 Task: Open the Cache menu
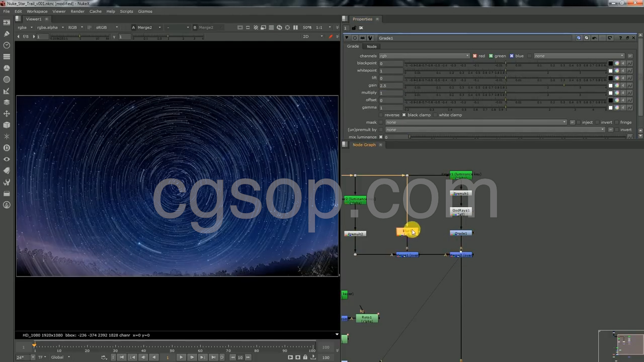click(x=95, y=11)
